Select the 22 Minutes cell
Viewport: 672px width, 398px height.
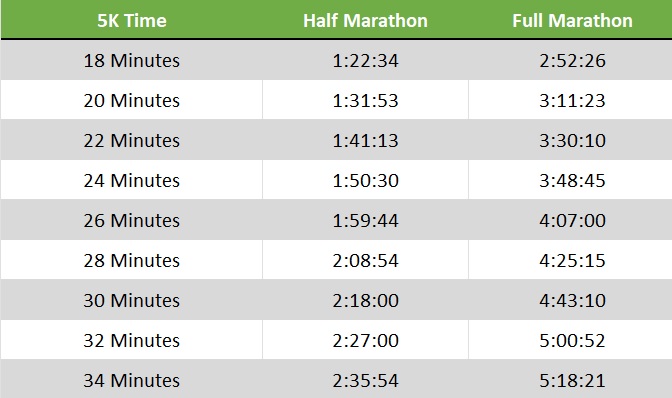132,141
